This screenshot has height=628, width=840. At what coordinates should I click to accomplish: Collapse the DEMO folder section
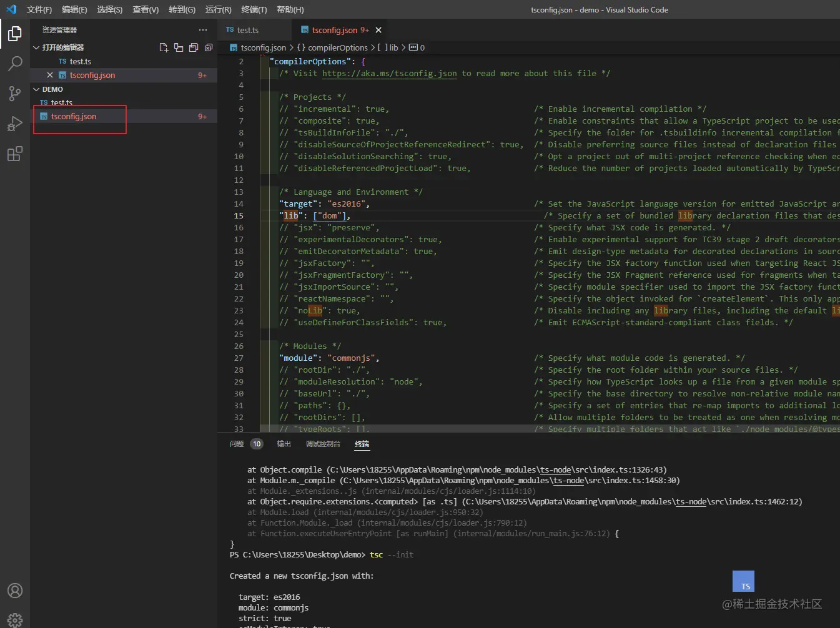(36, 89)
